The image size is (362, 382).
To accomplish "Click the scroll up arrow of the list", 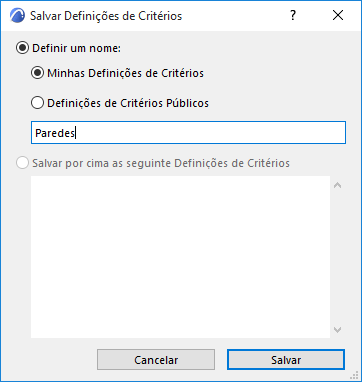I will 338,185.
